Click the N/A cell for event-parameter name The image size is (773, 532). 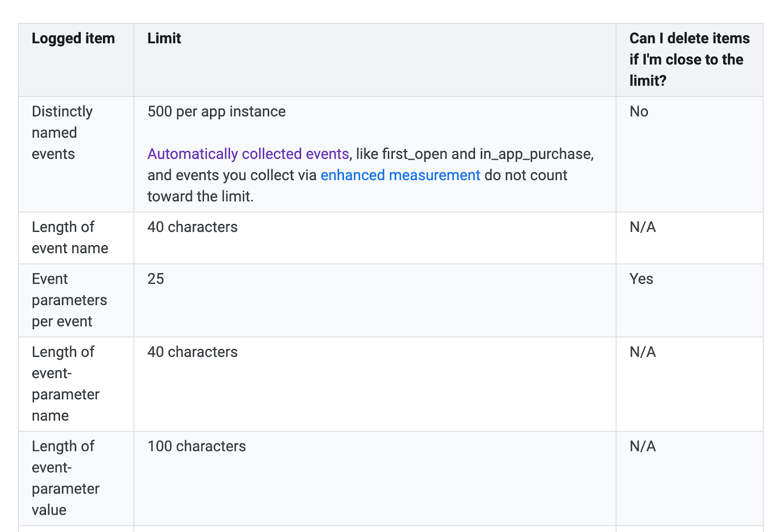pyautogui.click(x=643, y=352)
